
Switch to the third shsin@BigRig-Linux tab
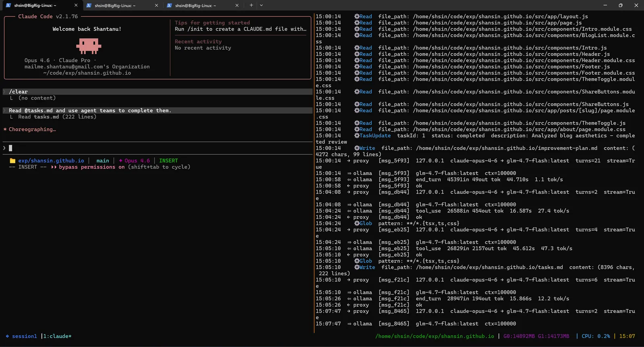195,5
